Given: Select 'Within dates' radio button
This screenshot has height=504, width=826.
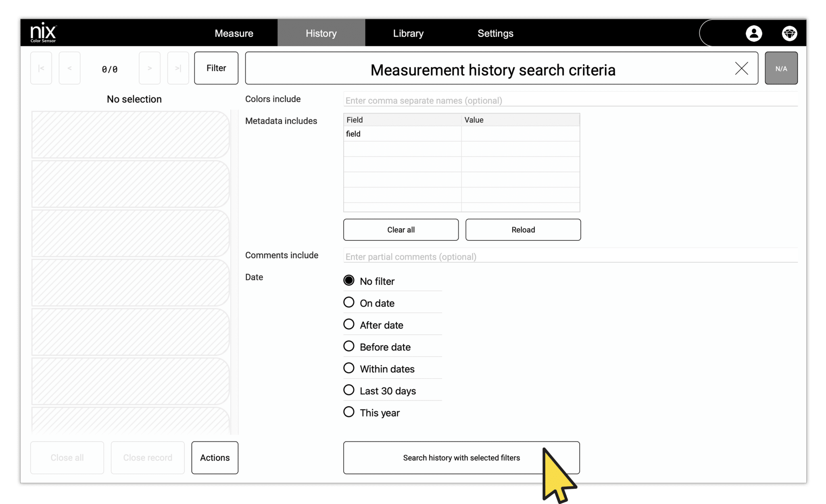Looking at the screenshot, I should 349,368.
